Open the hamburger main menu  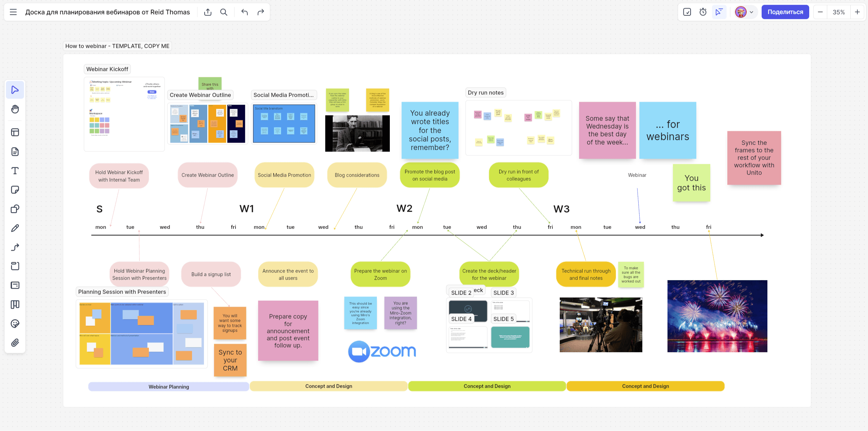click(x=13, y=12)
